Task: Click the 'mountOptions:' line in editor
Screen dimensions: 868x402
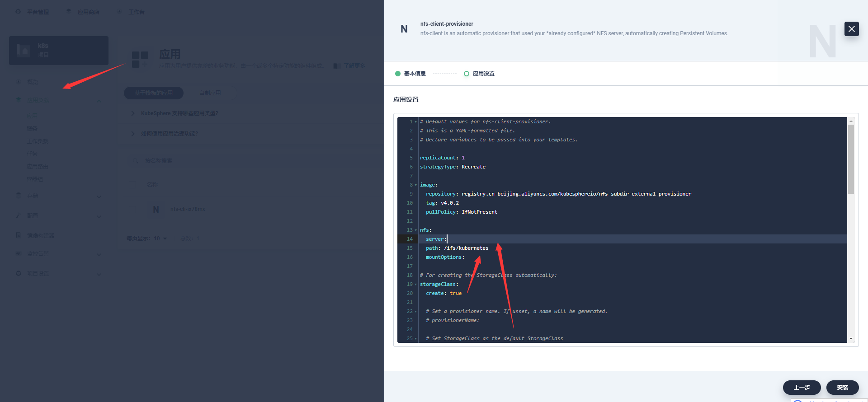Action: point(445,257)
